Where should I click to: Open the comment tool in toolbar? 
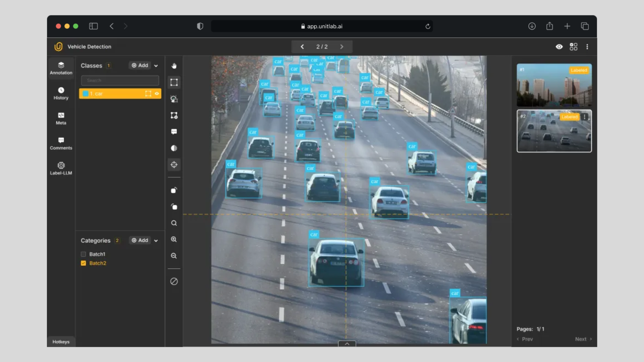[x=174, y=132]
